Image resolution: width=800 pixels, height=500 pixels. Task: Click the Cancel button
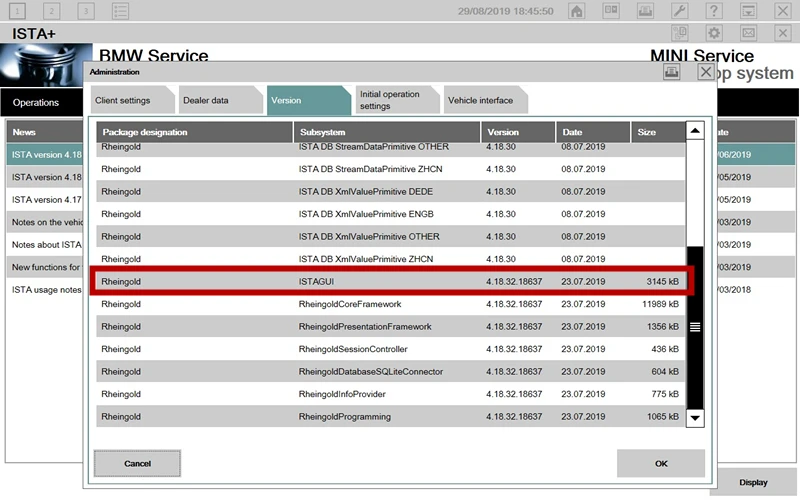click(x=137, y=463)
